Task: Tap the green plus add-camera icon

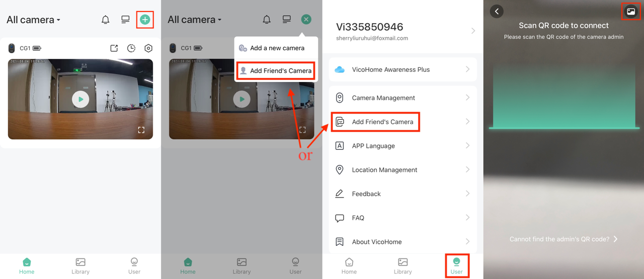Action: tap(145, 20)
